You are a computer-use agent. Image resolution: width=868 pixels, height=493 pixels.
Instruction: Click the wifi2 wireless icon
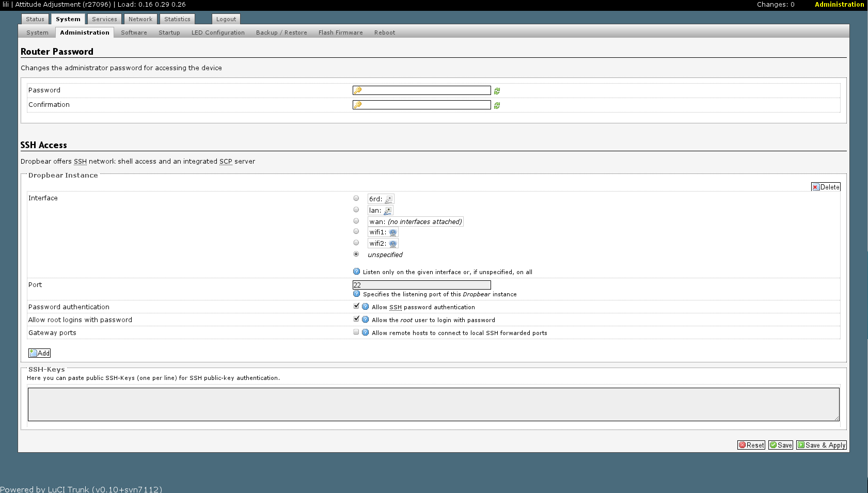pos(393,244)
